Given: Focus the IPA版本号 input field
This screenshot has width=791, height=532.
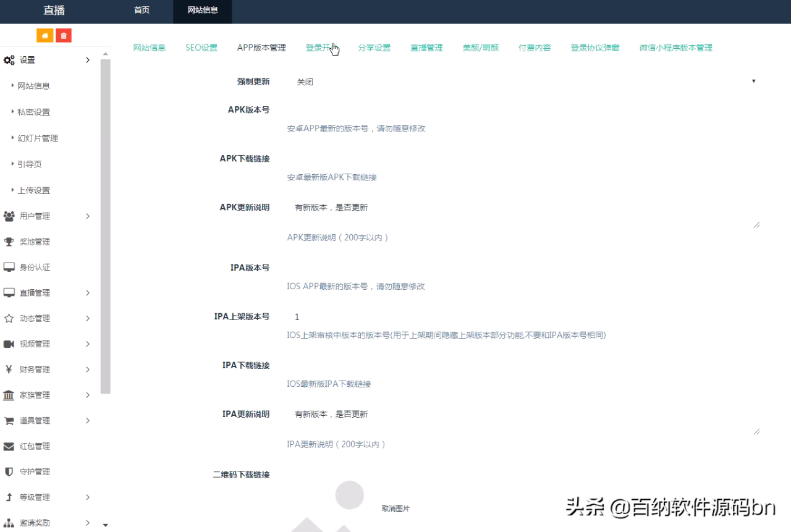Looking at the screenshot, I should click(x=523, y=268).
